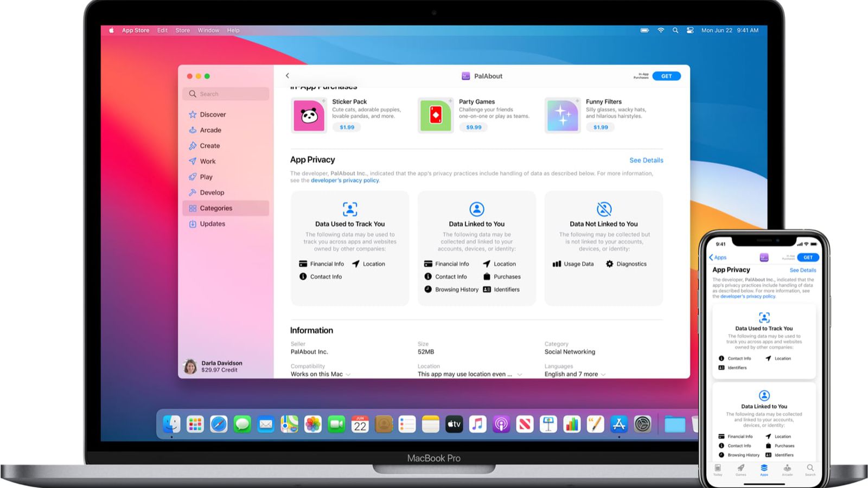Screen dimensions: 868x488
Task: Click the App Store icon in the Dock
Action: (619, 424)
